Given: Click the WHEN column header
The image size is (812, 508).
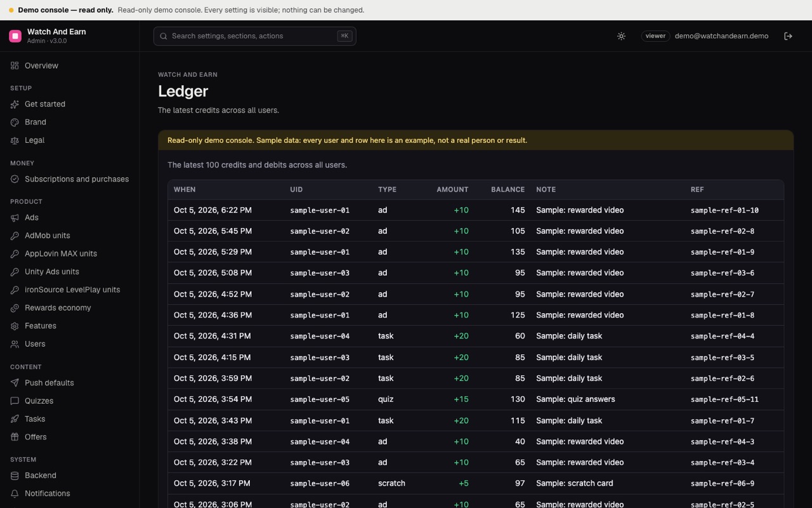Looking at the screenshot, I should (x=185, y=190).
